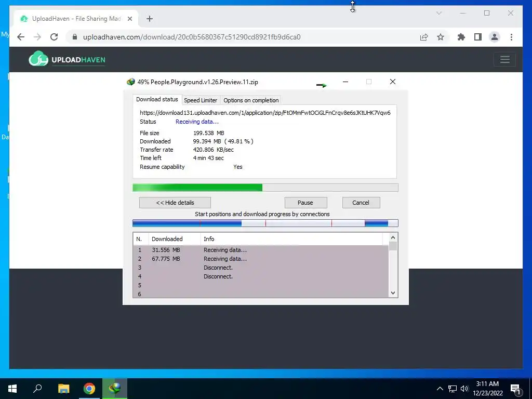
Task: Select connection row number 5
Action: pyautogui.click(x=261, y=285)
